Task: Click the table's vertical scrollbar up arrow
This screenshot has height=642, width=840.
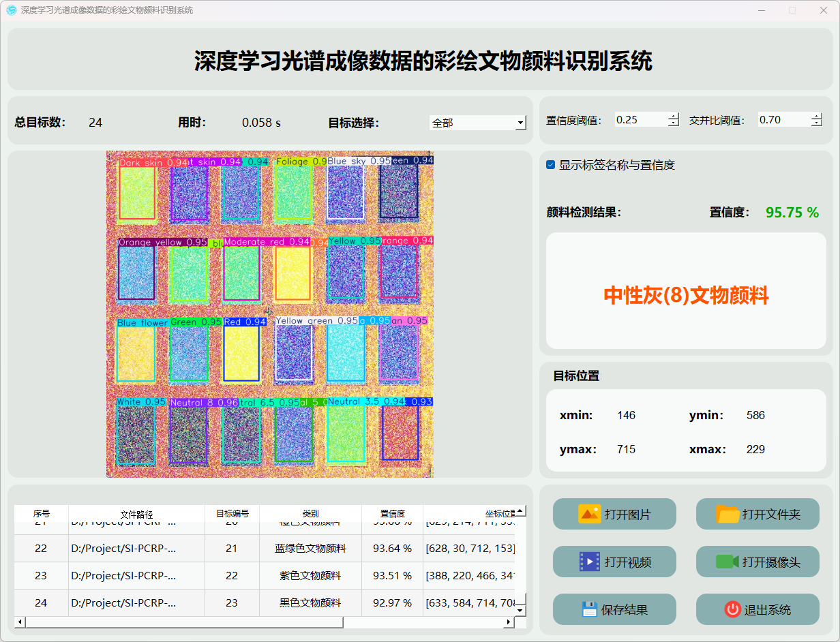Action: pyautogui.click(x=520, y=511)
